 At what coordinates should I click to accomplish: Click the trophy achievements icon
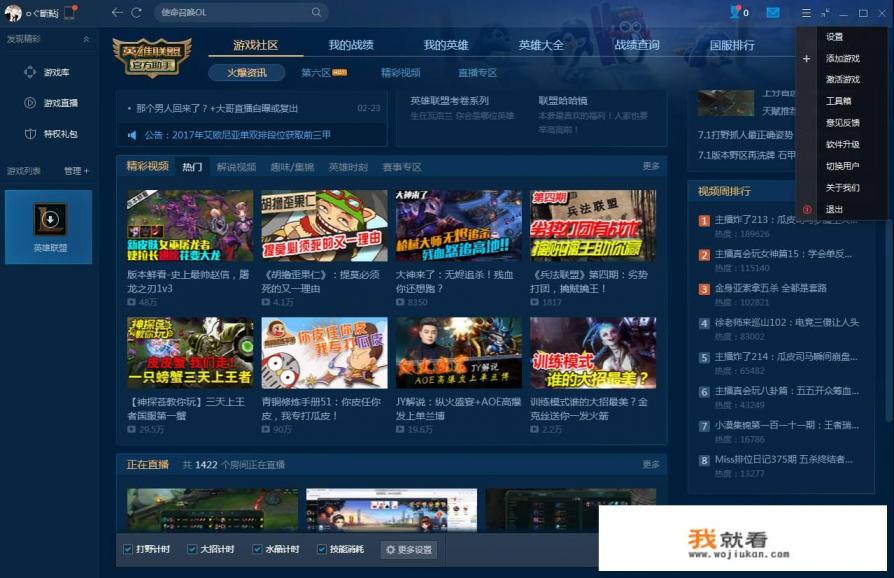[737, 13]
